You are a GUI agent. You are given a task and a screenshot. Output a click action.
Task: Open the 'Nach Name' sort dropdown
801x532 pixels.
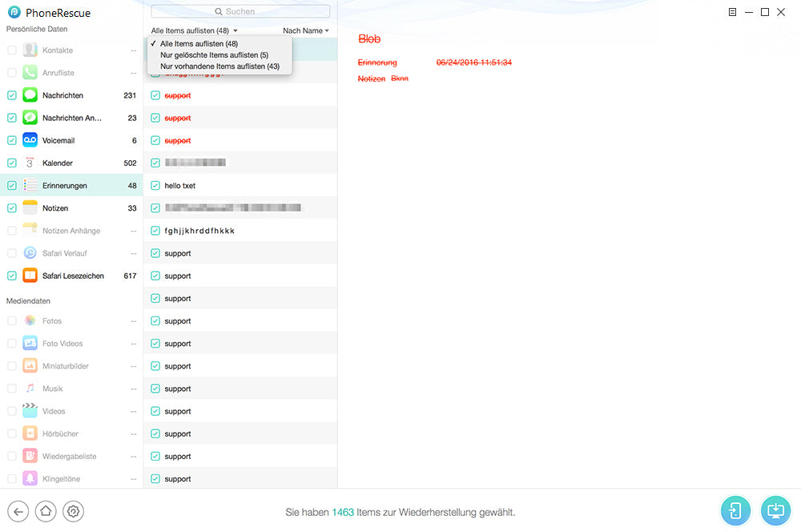tap(305, 30)
